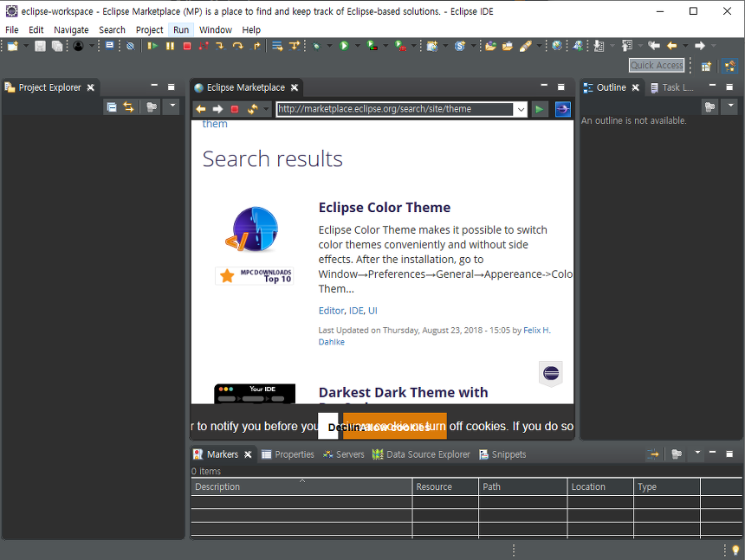
Task: Expand the Debug launch dropdown arrow
Action: point(329,46)
